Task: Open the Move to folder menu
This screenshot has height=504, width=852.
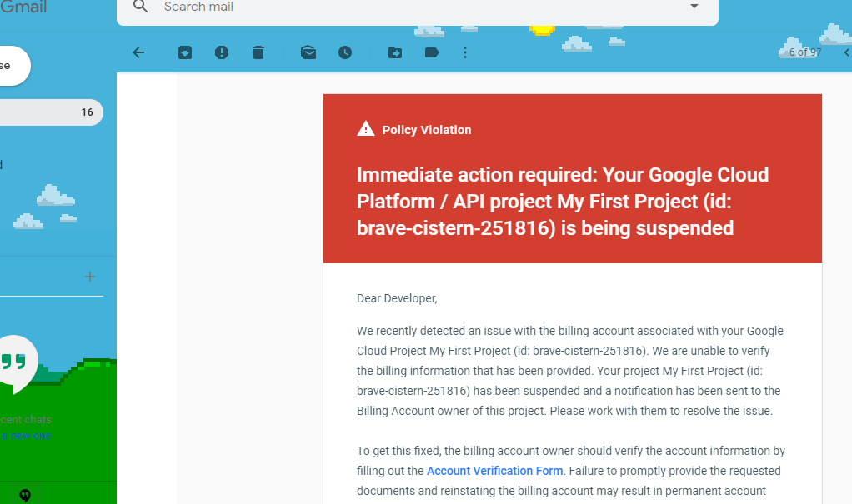Action: coord(395,52)
